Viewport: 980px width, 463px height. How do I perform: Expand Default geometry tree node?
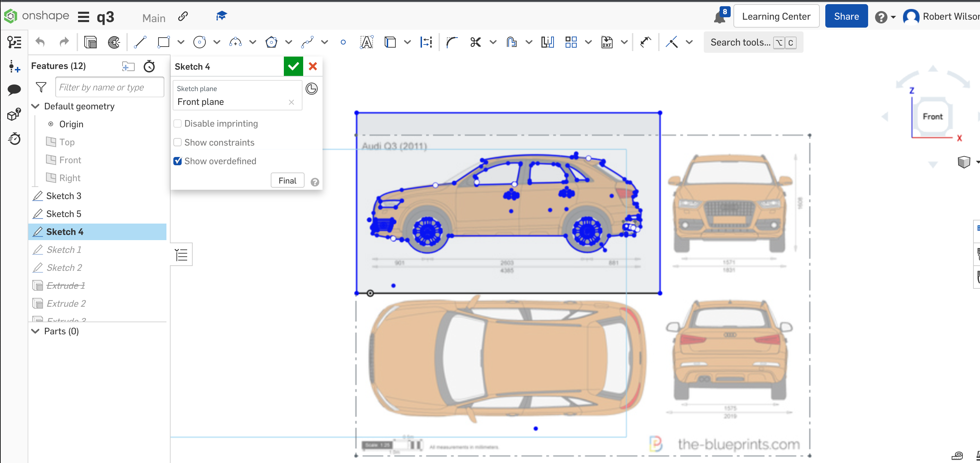[35, 106]
